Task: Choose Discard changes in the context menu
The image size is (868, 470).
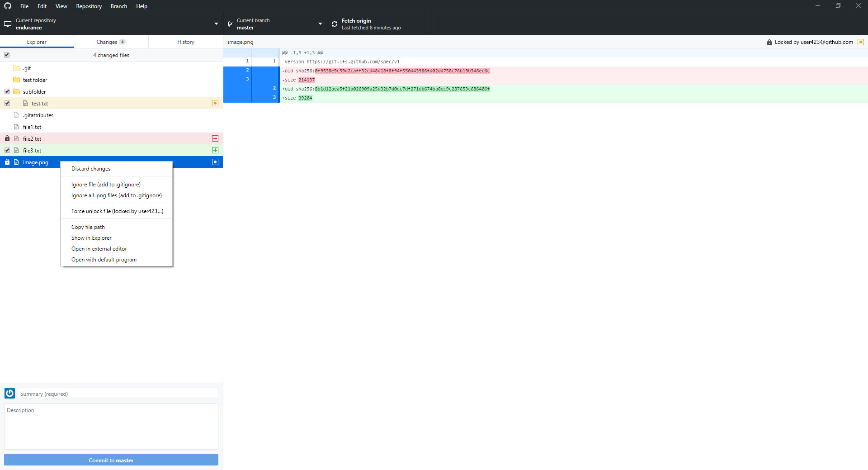Action: tap(90, 168)
